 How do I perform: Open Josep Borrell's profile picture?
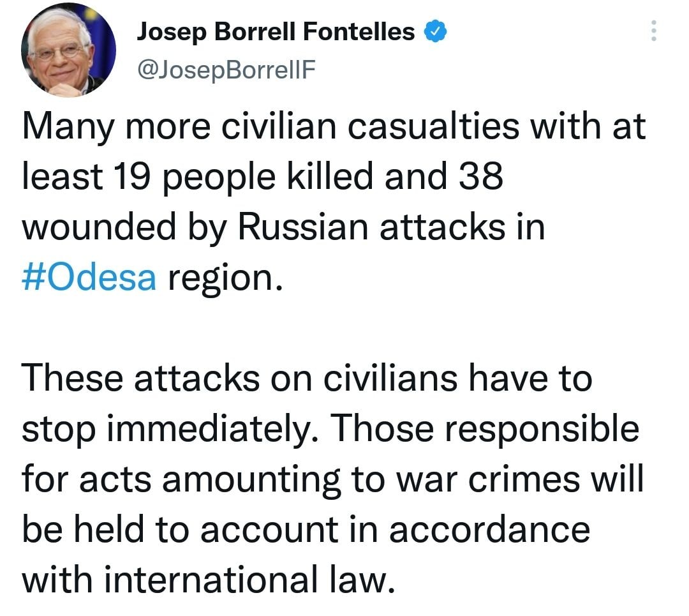(x=68, y=50)
